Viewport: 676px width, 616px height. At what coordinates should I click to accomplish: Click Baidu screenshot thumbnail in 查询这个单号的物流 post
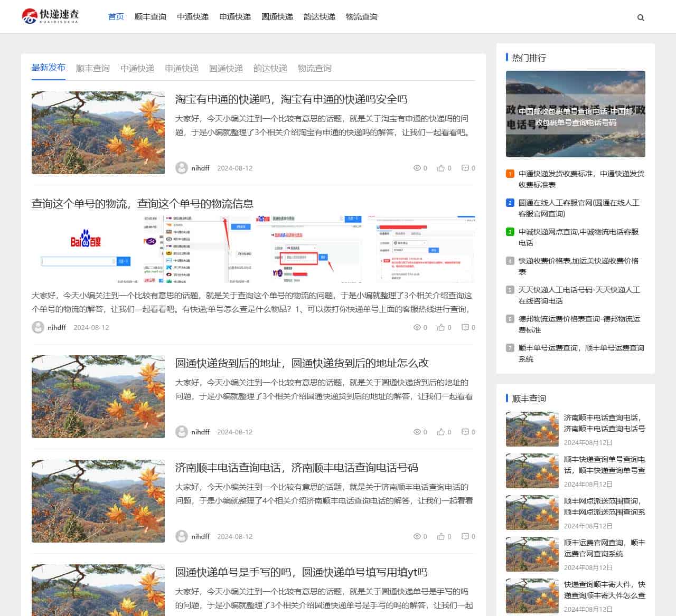coord(86,249)
